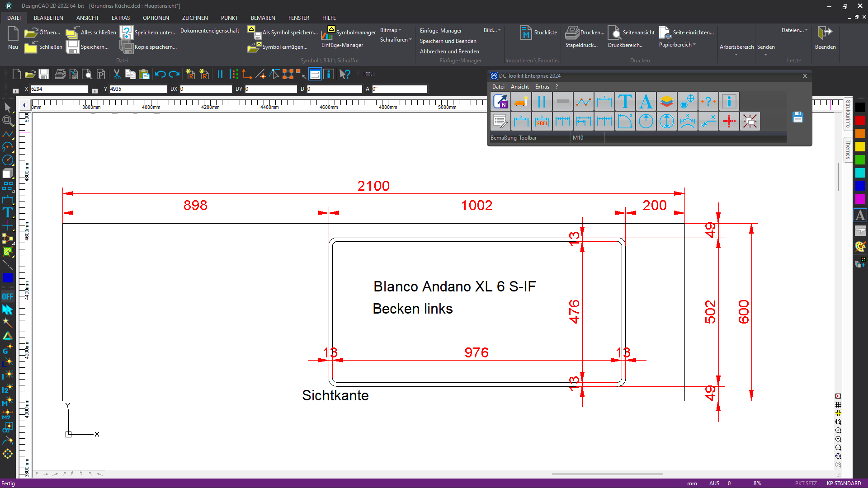Click the scissors Cut icon

[117, 74]
